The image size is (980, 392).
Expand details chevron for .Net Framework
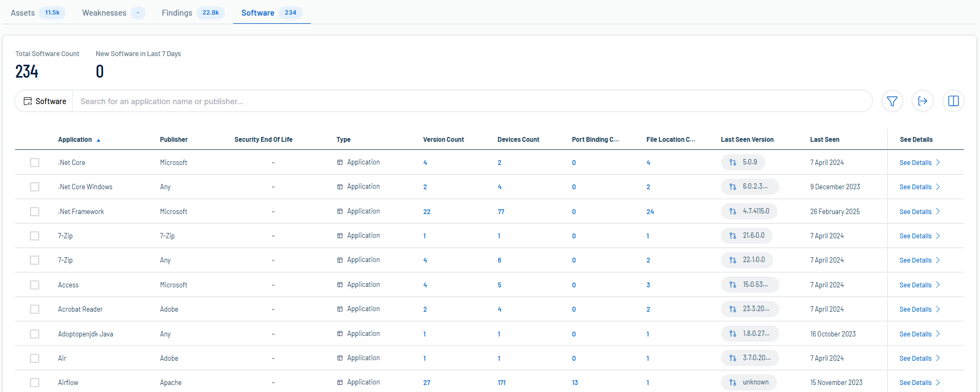(x=938, y=211)
